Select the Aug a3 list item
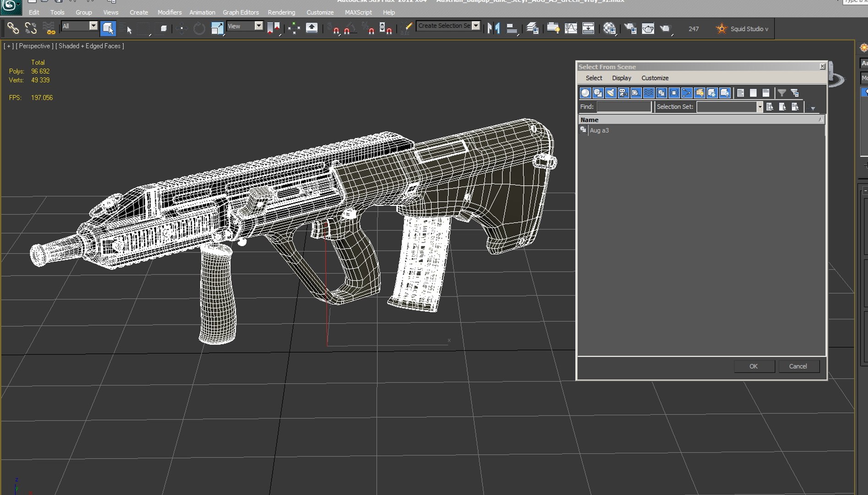This screenshot has height=495, width=868. click(x=599, y=131)
